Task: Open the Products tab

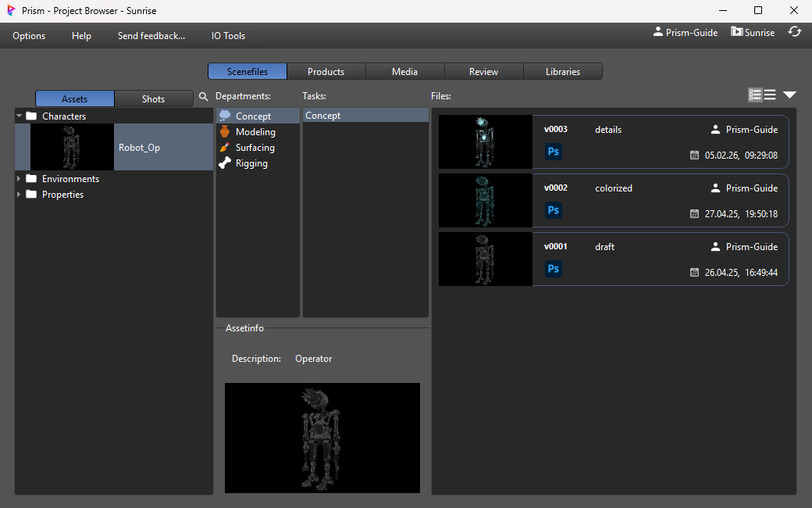Action: pos(326,71)
